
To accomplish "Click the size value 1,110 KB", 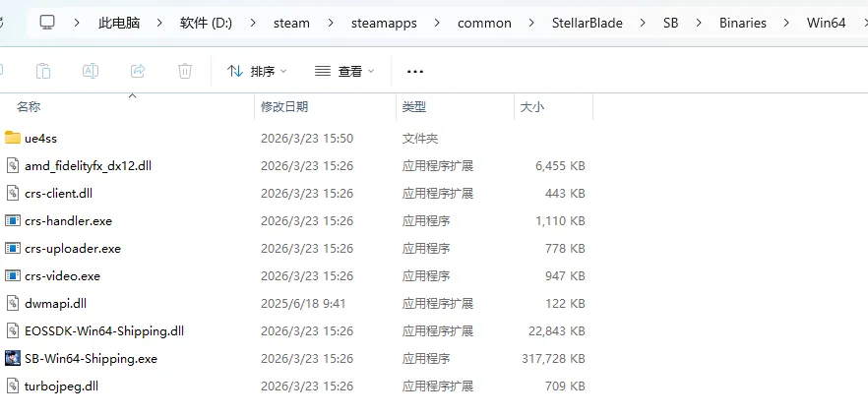I will point(560,221).
